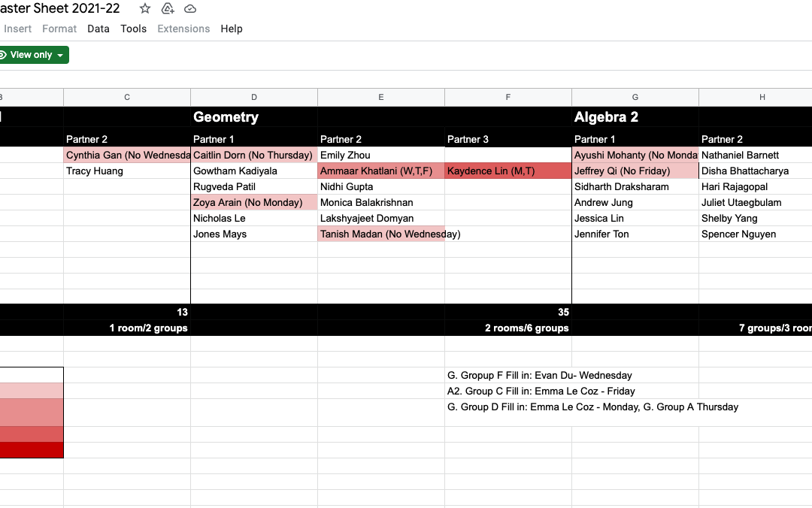Open the Tools menu
This screenshot has height=508, width=812.
(133, 29)
